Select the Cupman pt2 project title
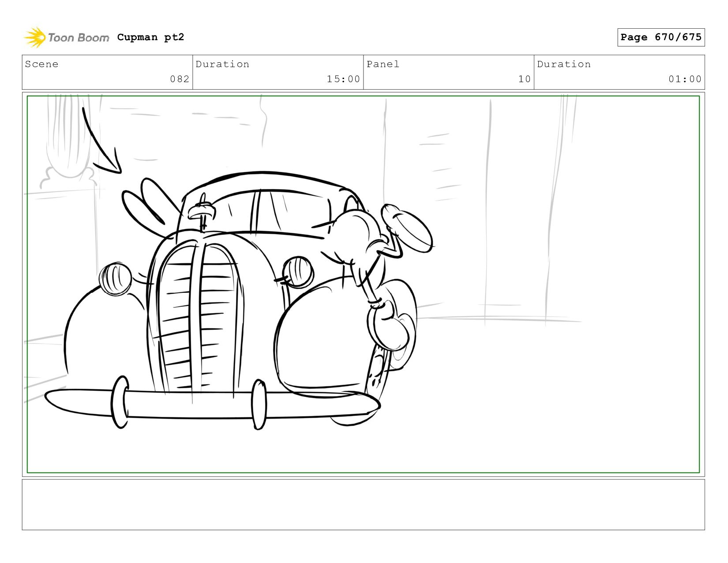 (150, 38)
